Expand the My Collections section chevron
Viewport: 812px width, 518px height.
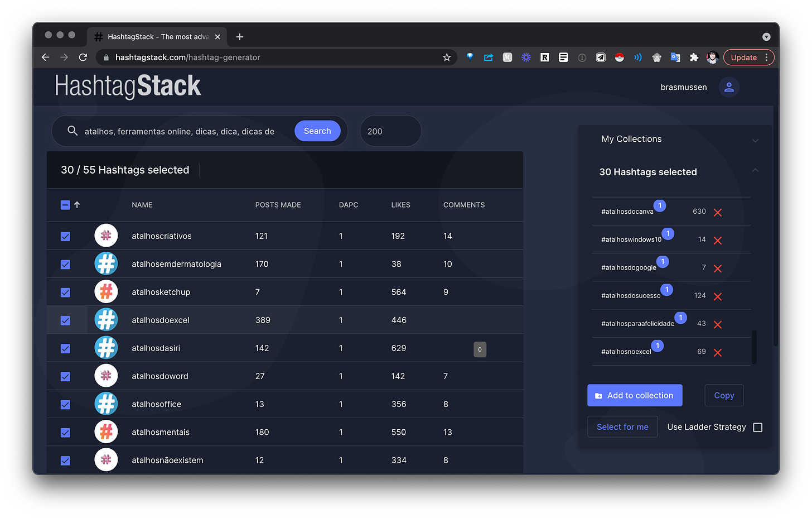coord(755,141)
